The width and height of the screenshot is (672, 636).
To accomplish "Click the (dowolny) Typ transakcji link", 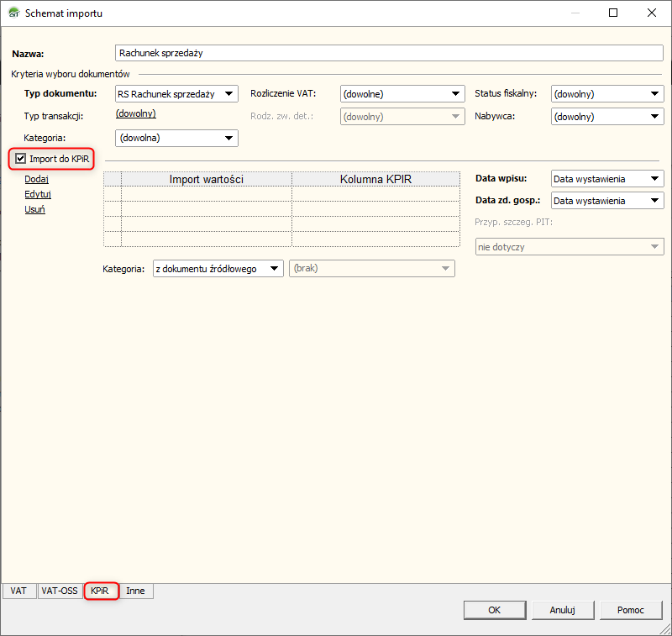I will 135,113.
